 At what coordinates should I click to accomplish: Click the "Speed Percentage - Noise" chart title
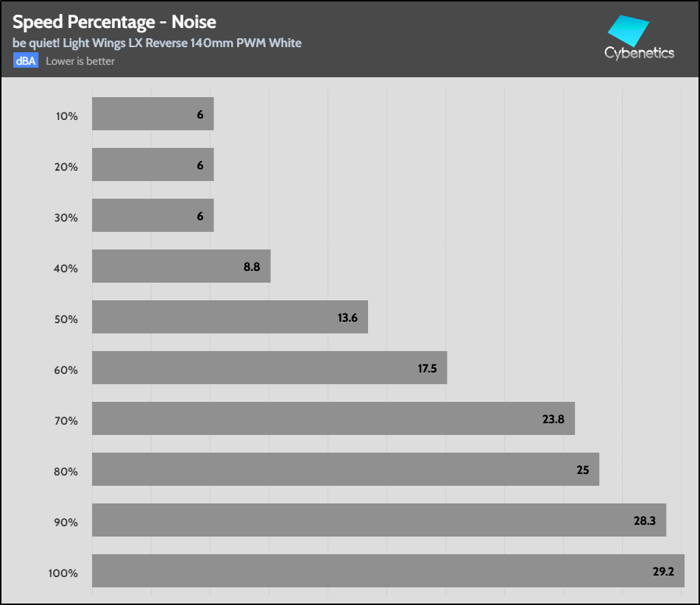(x=114, y=21)
